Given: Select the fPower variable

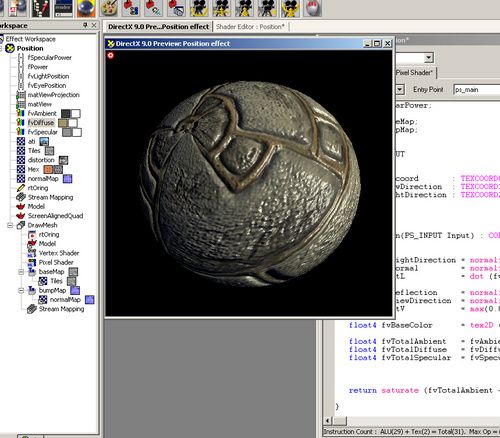Looking at the screenshot, I should [x=38, y=67].
